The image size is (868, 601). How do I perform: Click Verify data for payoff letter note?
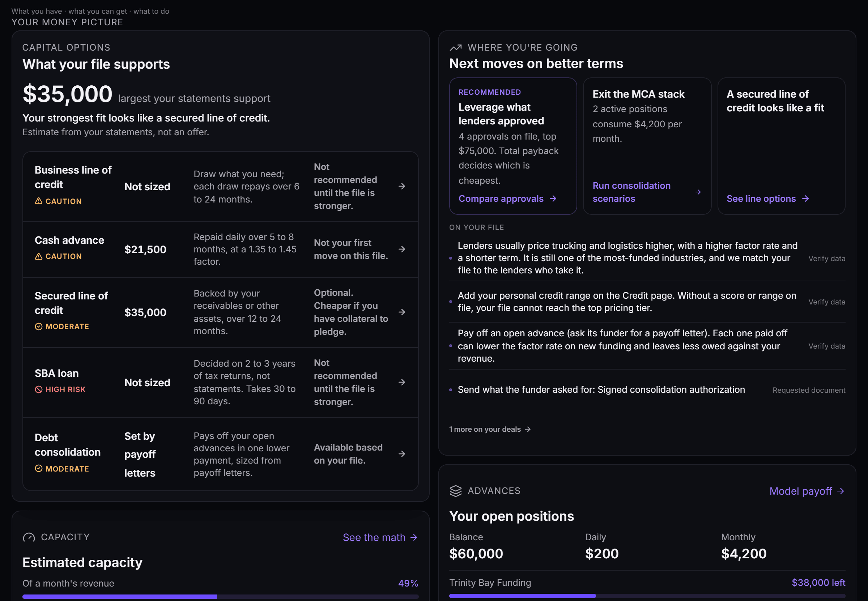826,346
